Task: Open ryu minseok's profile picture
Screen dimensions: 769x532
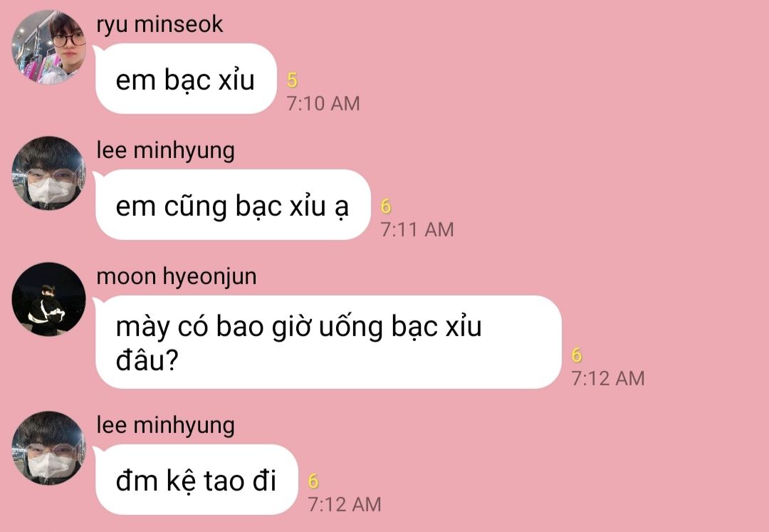Action: point(48,47)
